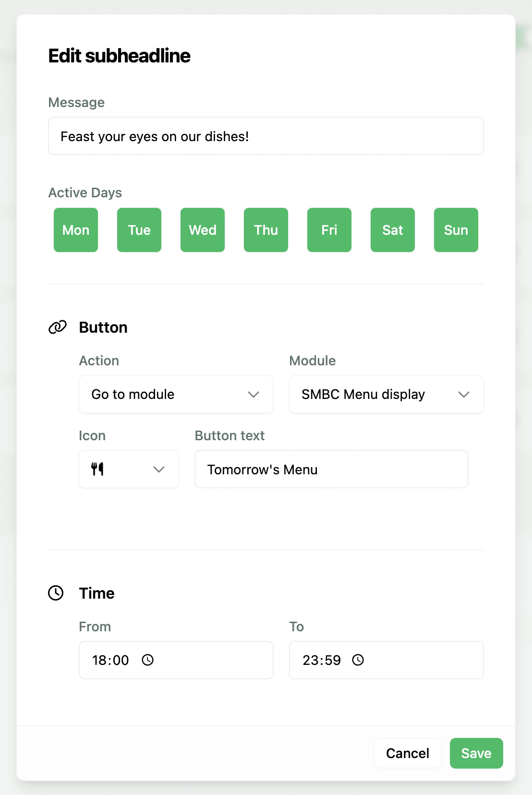The image size is (532, 795).
Task: Click the link icon beside Button heading
Action: coord(58,327)
